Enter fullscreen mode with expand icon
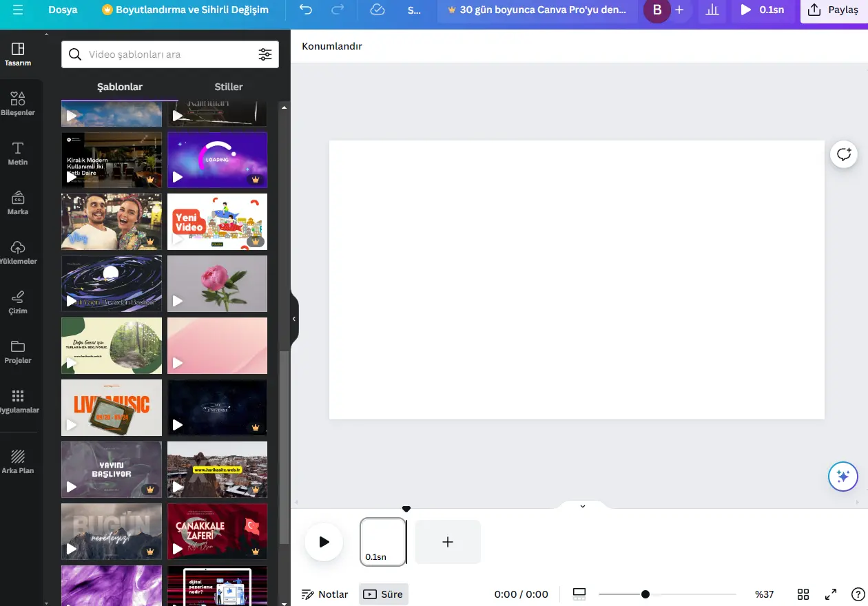 coord(831,594)
